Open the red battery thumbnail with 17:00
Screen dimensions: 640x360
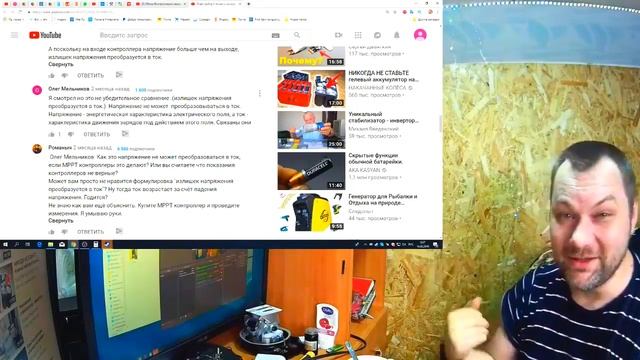point(311,89)
